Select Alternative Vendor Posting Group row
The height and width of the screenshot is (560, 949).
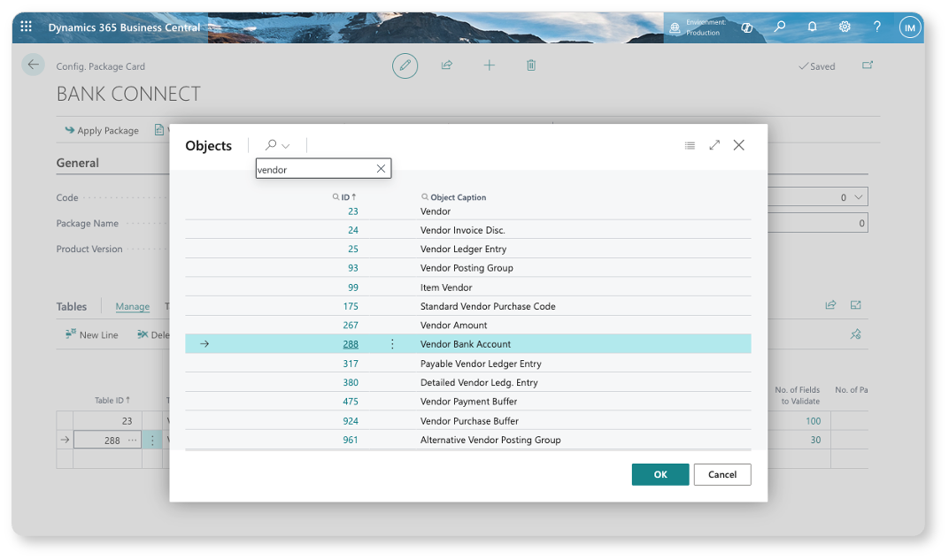click(x=467, y=440)
